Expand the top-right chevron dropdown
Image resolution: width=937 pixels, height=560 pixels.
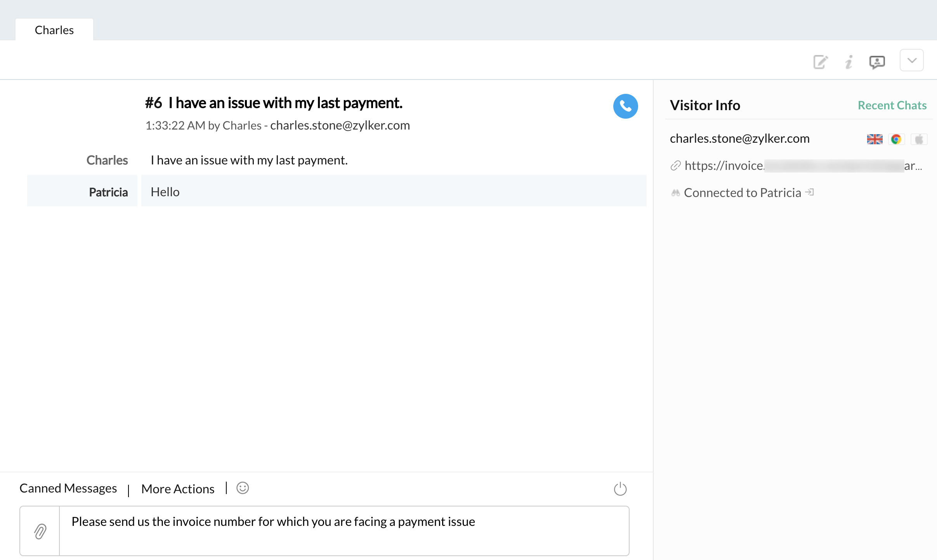(x=911, y=60)
